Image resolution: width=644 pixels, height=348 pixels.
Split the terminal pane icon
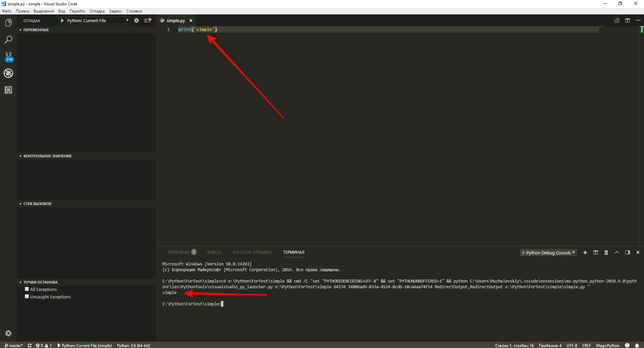pos(596,252)
